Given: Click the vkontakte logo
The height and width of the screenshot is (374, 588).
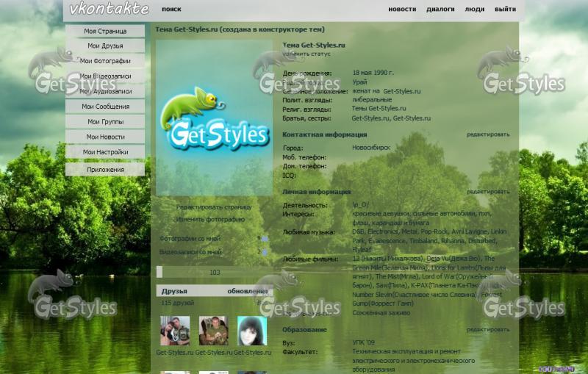Looking at the screenshot, I should [109, 10].
